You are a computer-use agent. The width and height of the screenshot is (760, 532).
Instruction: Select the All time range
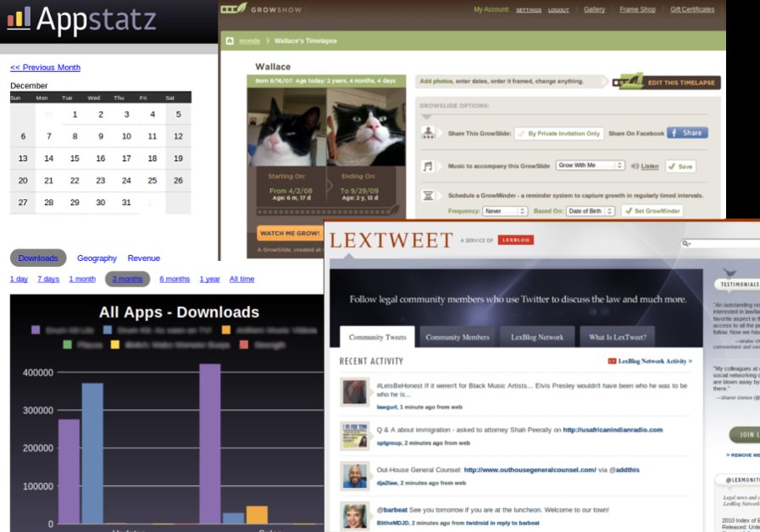click(x=241, y=279)
